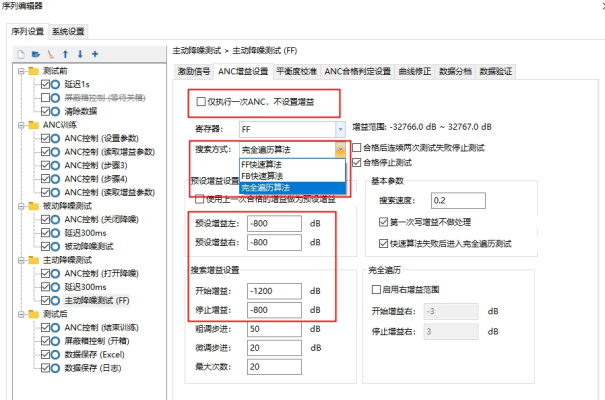Click the open folder toolbar icon
Screen dimensions: 605x400
(x=36, y=54)
